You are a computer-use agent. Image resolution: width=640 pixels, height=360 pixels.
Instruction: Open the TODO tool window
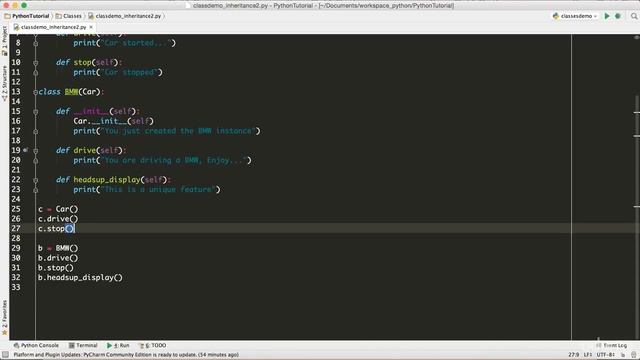tap(152, 345)
